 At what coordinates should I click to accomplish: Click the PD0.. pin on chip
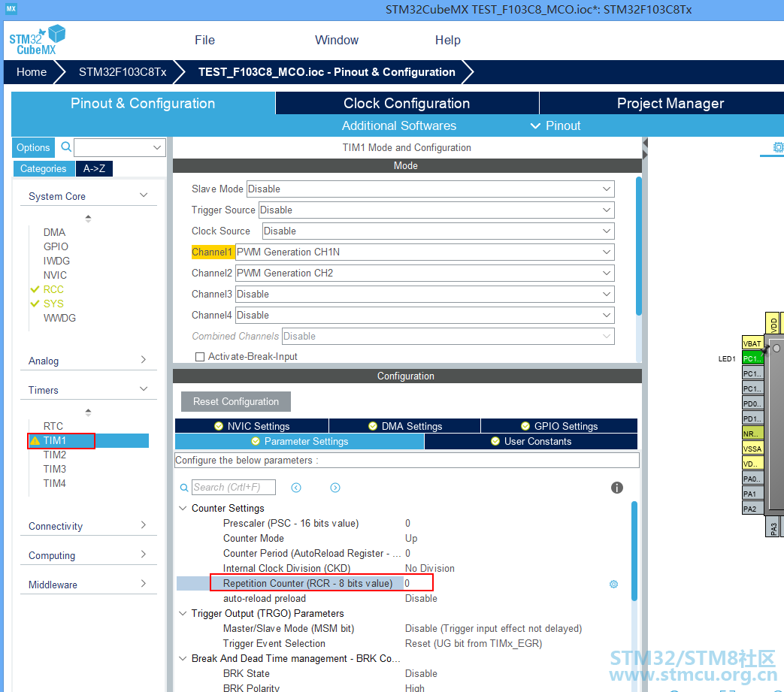point(752,403)
